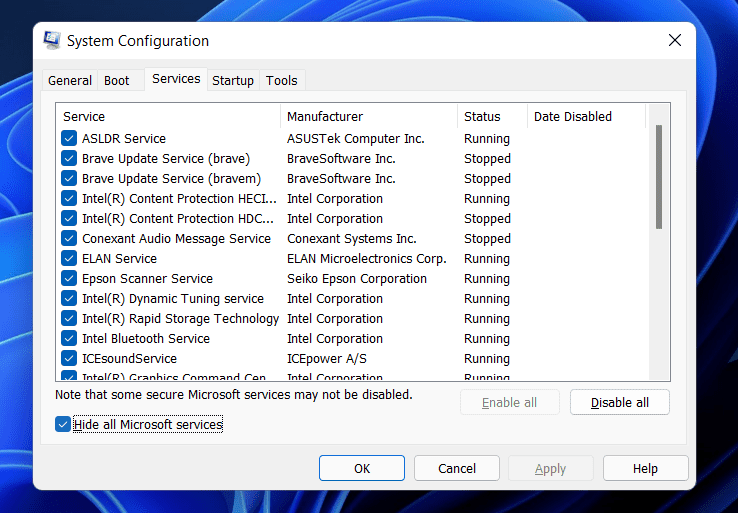Uncheck Conexant Audio Message Service checkbox

pos(69,239)
